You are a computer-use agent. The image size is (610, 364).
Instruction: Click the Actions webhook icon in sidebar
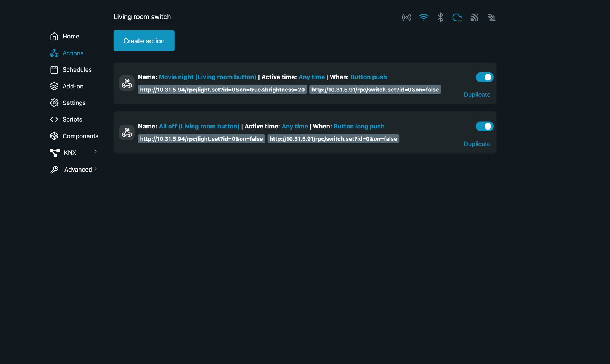click(54, 53)
